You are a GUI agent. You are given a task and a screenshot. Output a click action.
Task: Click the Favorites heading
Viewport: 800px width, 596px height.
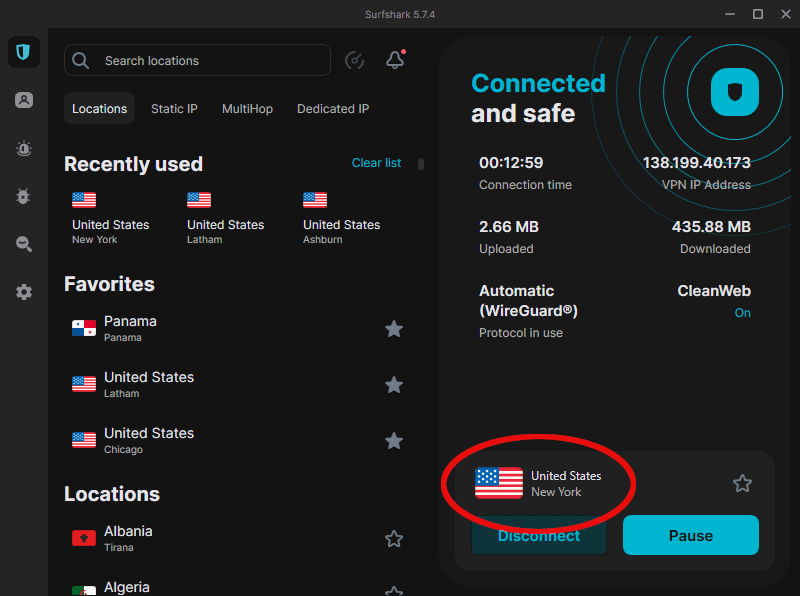click(x=109, y=284)
